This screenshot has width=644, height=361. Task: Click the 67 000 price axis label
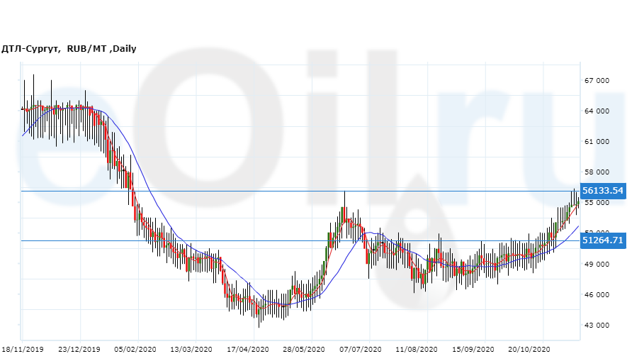(x=597, y=81)
